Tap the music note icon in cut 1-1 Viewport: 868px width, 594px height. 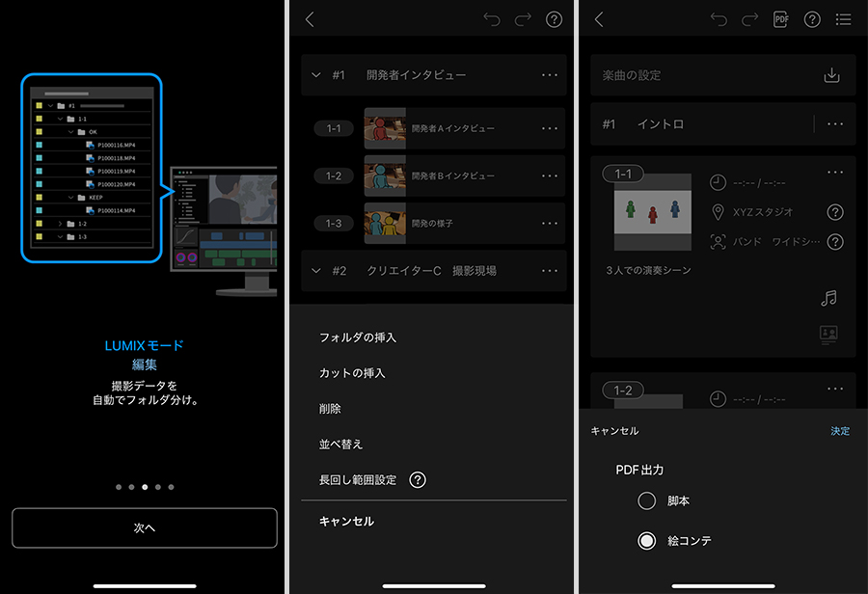click(827, 299)
